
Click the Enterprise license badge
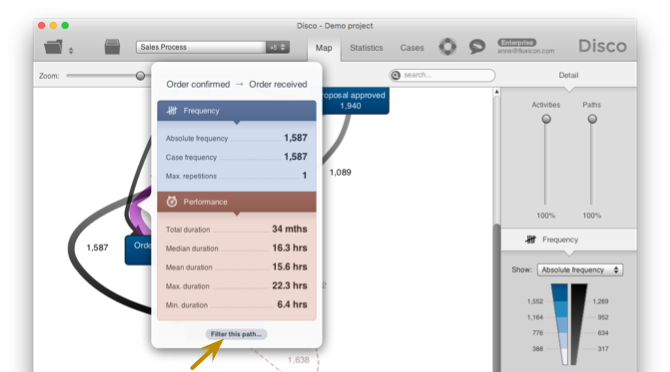517,43
